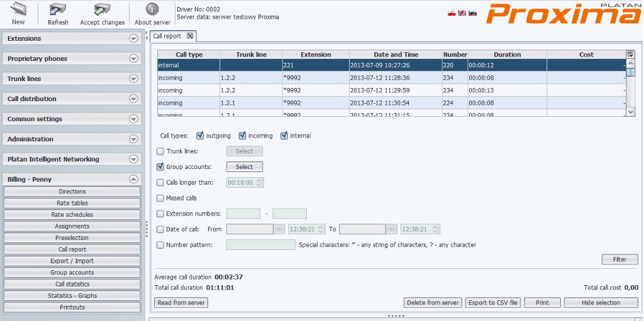Open About server info icon

(152, 9)
